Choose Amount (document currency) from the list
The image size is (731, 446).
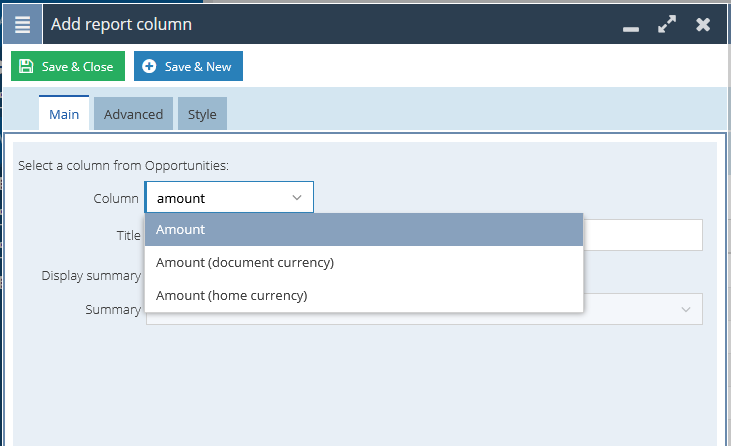point(364,262)
